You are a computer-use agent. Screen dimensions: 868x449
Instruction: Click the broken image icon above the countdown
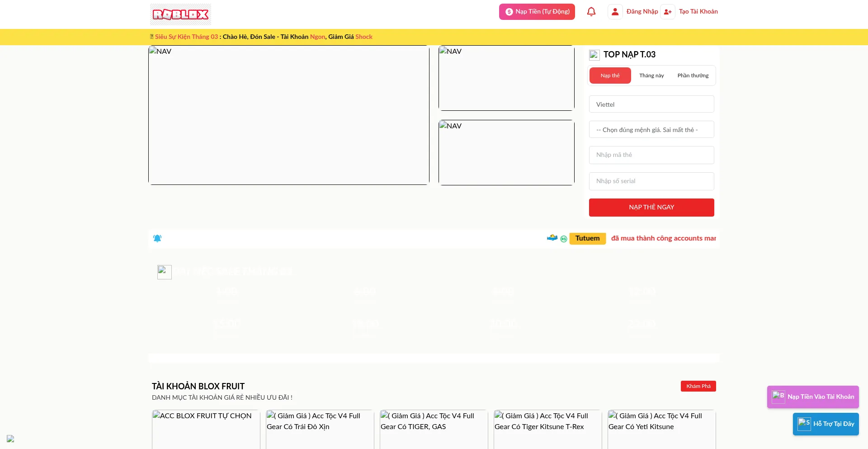click(165, 272)
